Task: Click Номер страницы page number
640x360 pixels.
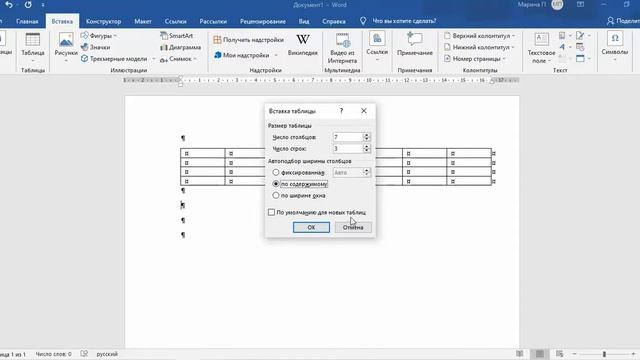Action: [x=472, y=59]
